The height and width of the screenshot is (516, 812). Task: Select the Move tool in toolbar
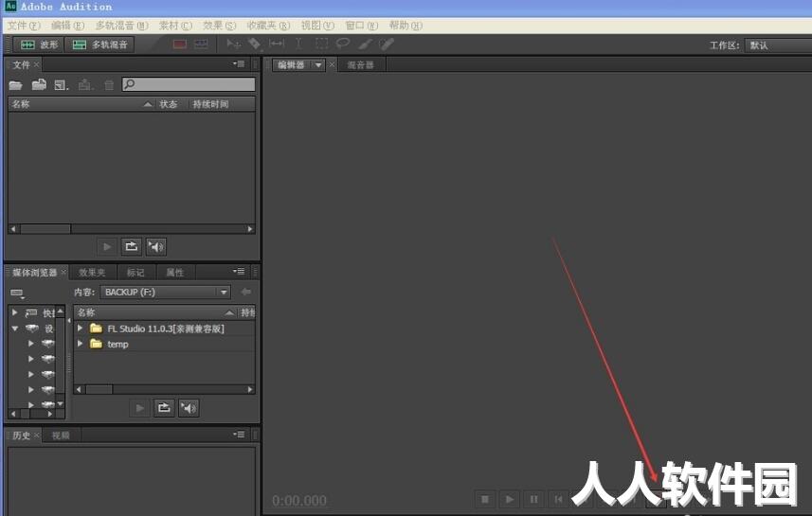(233, 44)
